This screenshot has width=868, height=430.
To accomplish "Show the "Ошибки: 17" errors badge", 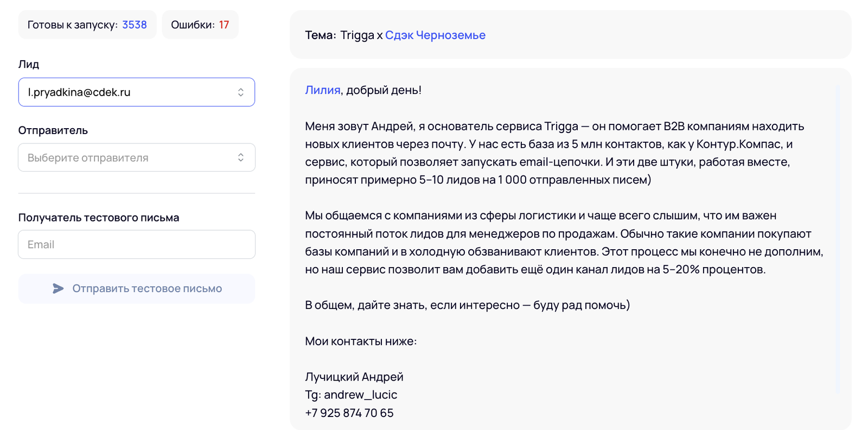I will [200, 25].
